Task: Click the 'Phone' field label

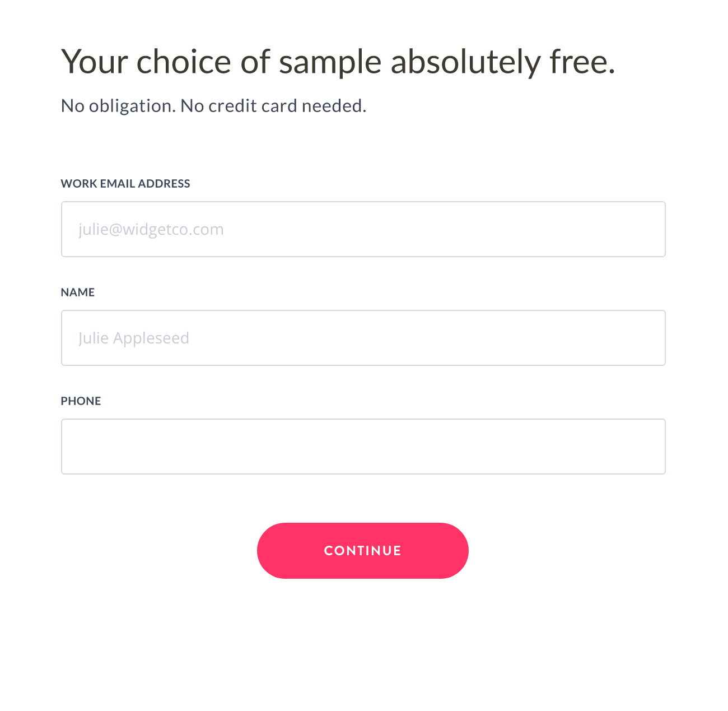Action: pos(81,401)
